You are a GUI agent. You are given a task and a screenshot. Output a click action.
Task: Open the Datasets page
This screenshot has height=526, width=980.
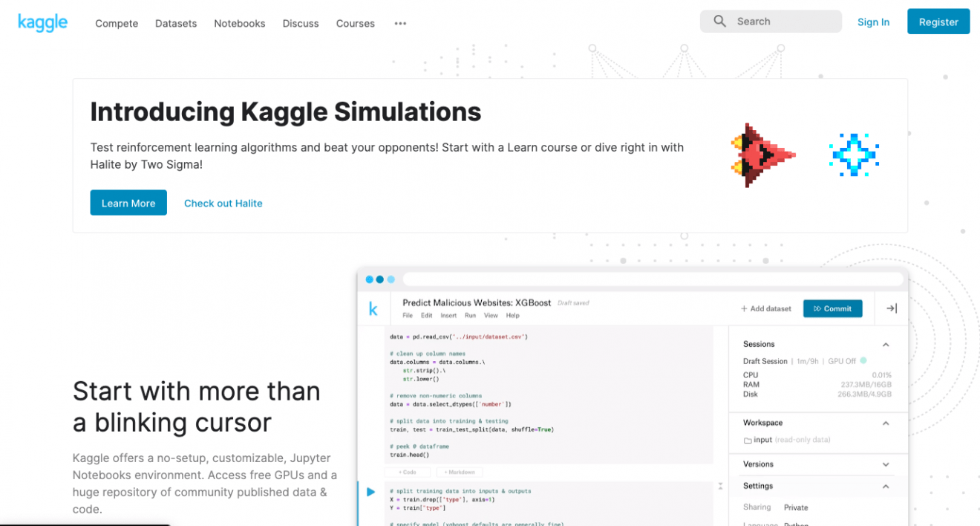click(x=176, y=23)
